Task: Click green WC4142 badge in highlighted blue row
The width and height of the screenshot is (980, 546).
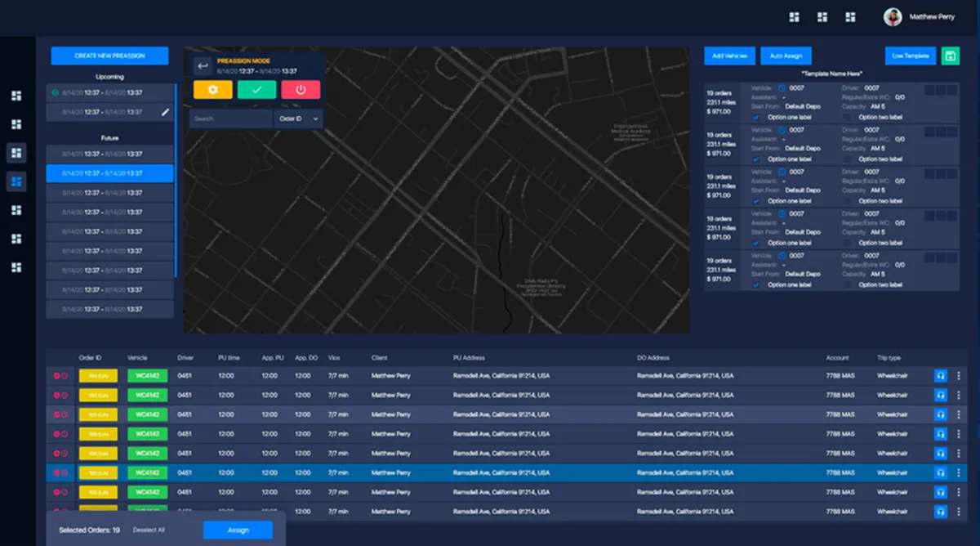Action: click(x=147, y=472)
